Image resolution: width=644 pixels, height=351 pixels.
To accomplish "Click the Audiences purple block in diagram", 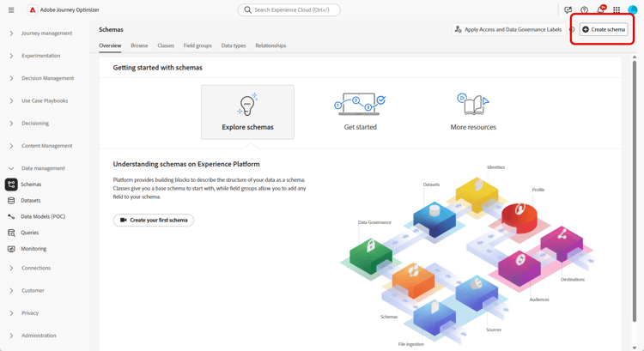I will click(519, 268).
